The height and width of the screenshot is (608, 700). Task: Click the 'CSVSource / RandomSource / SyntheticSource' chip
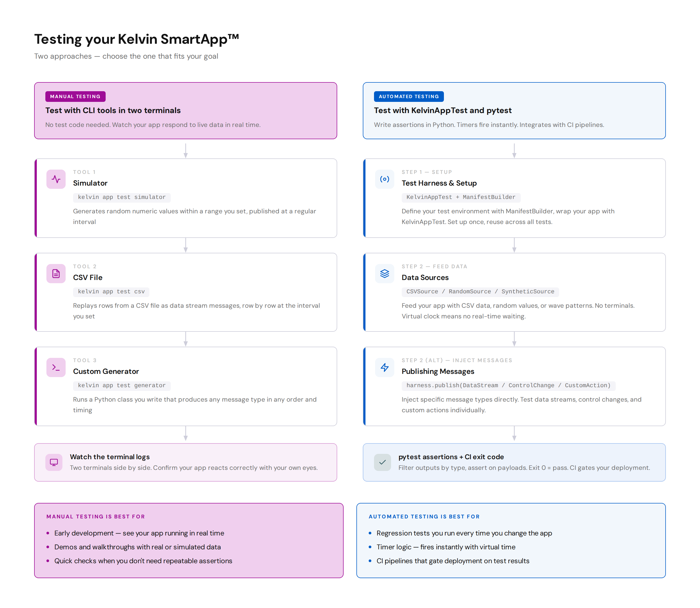tap(480, 291)
